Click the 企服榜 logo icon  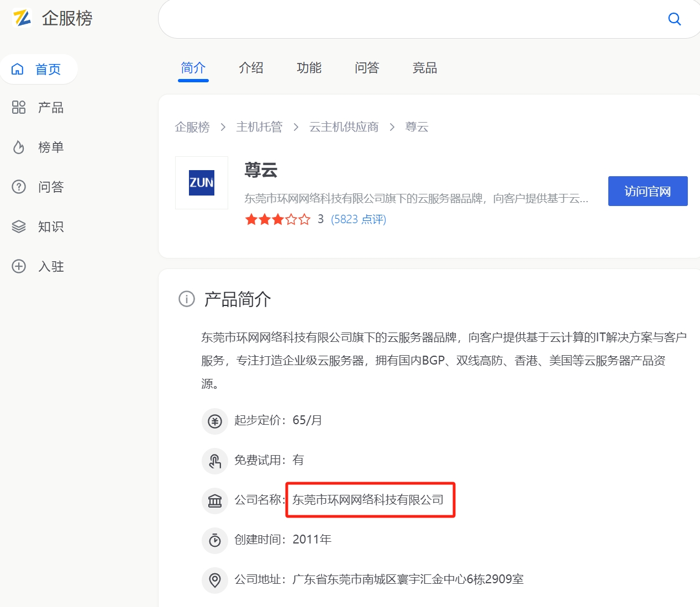[x=22, y=18]
